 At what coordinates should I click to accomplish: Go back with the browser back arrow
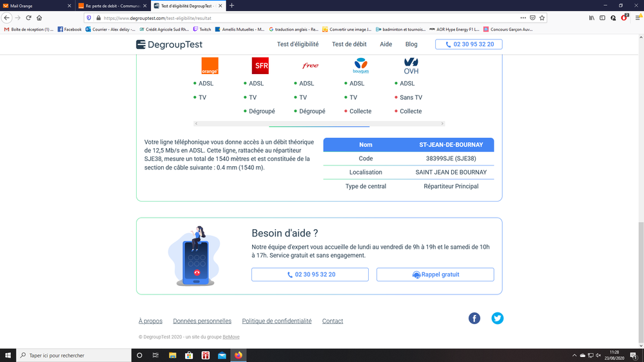(6, 17)
